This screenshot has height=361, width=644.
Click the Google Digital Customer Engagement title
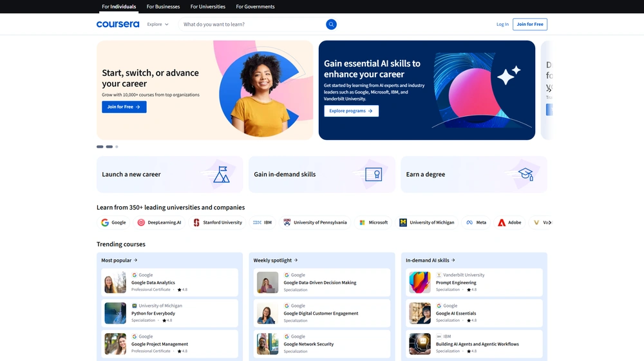[321, 313]
